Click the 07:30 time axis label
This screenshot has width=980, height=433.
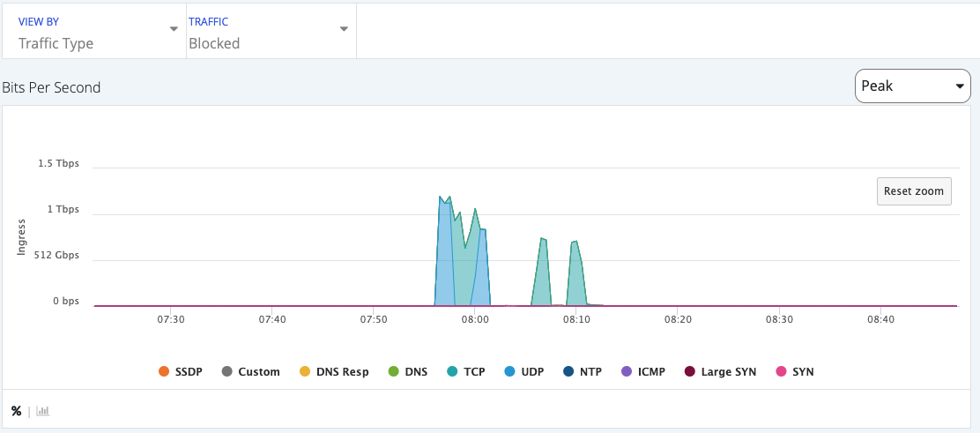(x=171, y=319)
